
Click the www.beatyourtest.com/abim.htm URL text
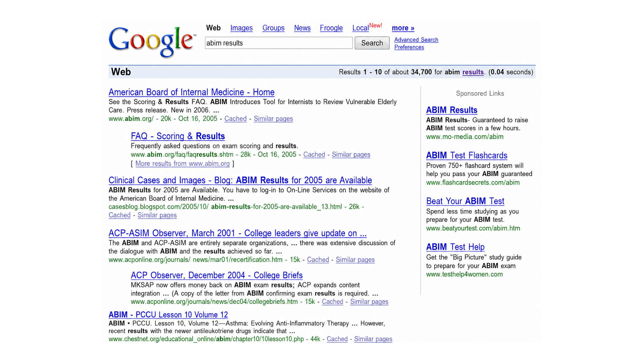[473, 228]
